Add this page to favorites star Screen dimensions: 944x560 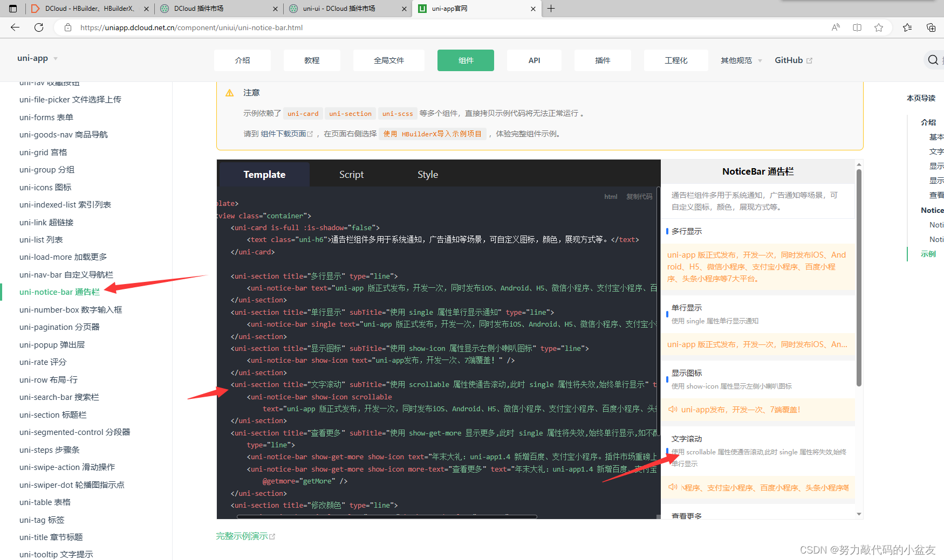(879, 27)
